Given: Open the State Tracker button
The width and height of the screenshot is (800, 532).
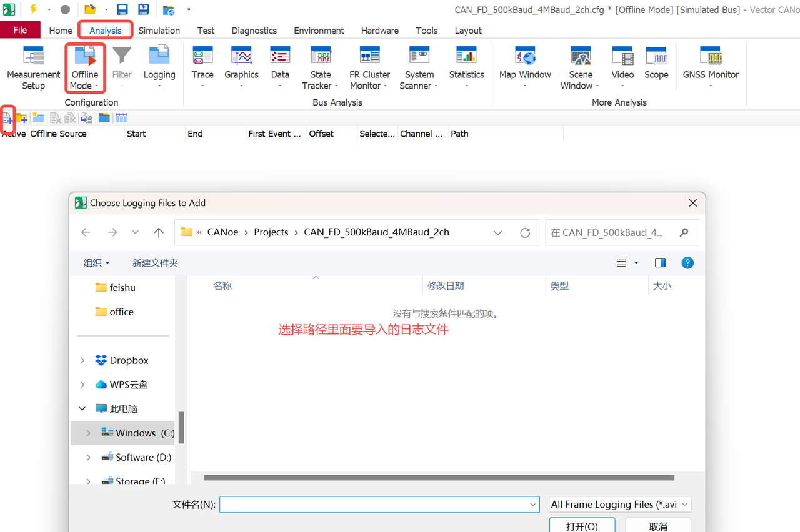Looking at the screenshot, I should [321, 68].
